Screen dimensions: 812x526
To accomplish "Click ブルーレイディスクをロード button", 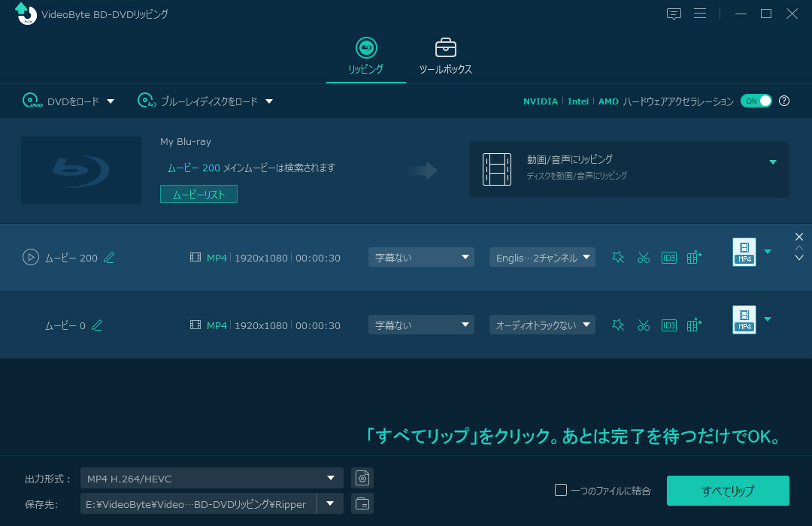I will (x=197, y=101).
